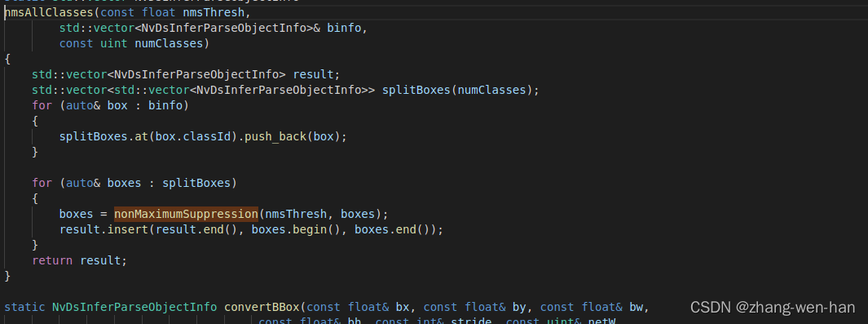
Task: Click box.classId inside the at() call
Action: (x=192, y=136)
